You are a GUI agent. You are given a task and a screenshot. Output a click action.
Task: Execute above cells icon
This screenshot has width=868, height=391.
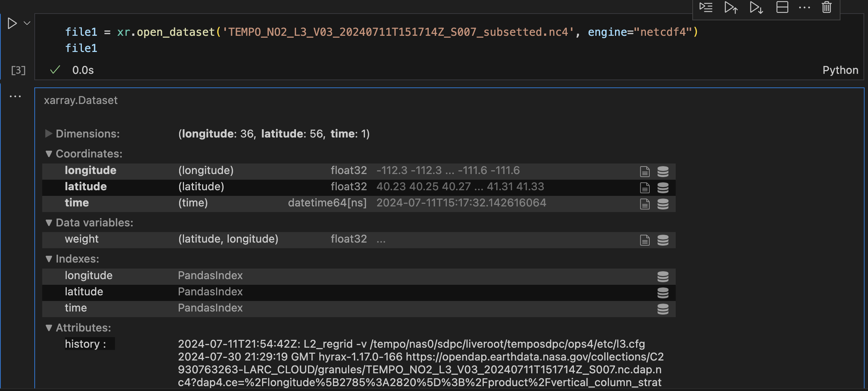[x=731, y=8]
